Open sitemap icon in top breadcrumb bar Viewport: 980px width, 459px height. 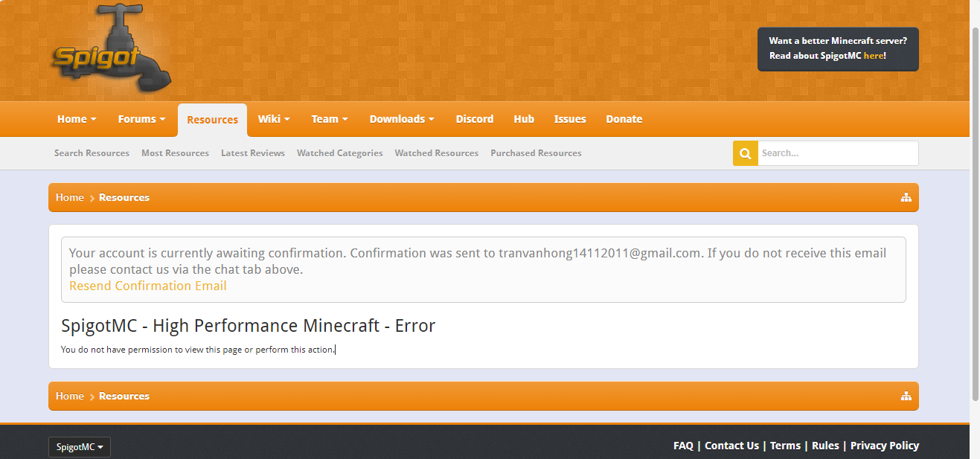[906, 198]
